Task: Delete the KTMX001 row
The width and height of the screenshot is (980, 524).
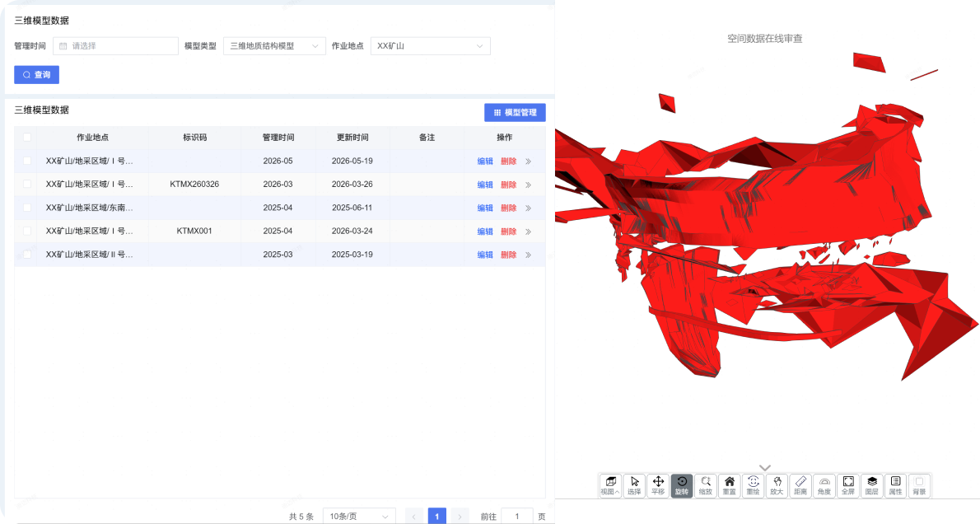Action: 508,232
